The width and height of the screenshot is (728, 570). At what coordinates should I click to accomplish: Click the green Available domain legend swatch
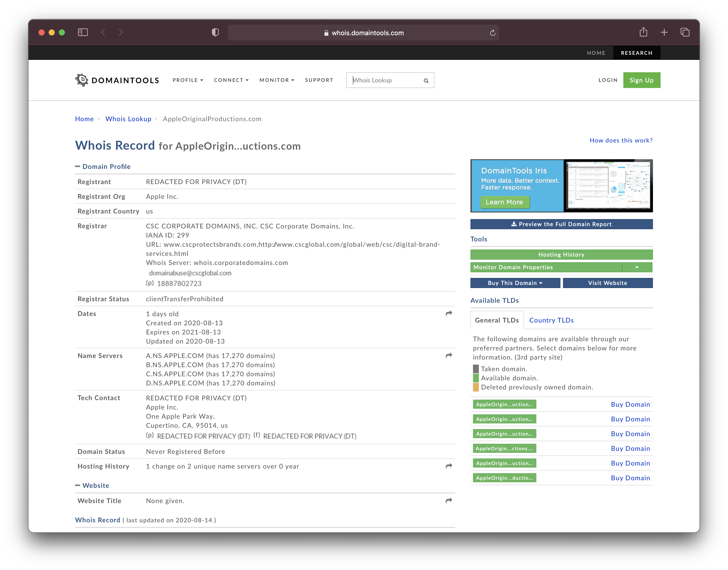pyautogui.click(x=476, y=378)
